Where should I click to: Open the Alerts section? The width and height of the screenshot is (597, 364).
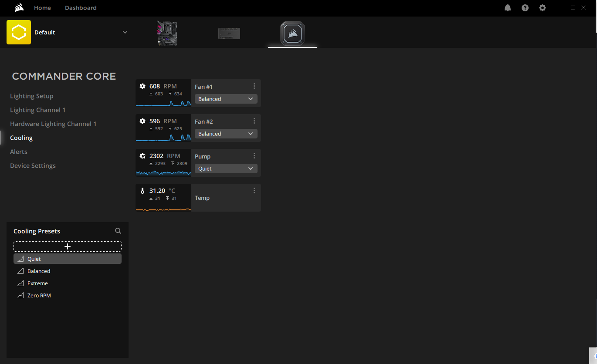[x=19, y=152]
